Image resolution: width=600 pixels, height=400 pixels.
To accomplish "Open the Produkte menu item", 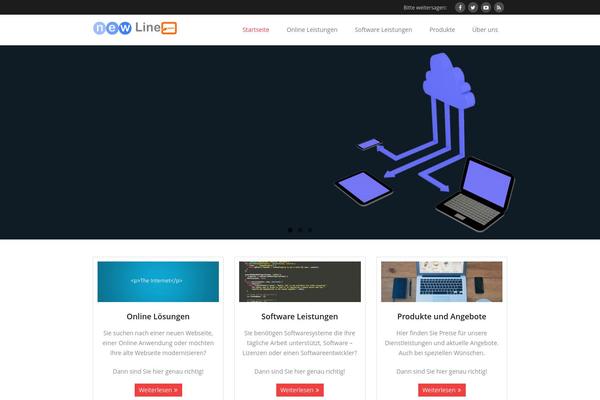I will coord(442,29).
